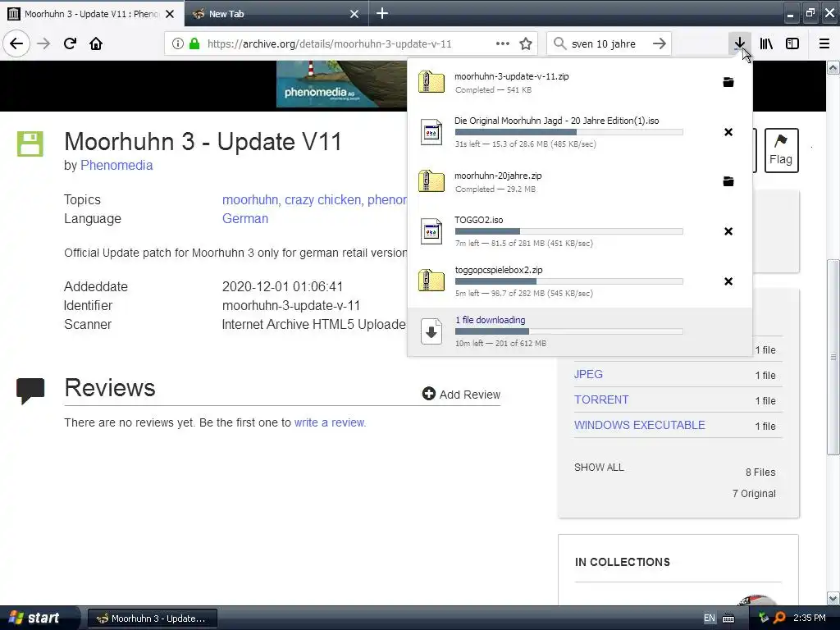The height and width of the screenshot is (630, 840).
Task: Click Die Original Moorhuhn Jagd progress bar
Action: pyautogui.click(x=569, y=132)
